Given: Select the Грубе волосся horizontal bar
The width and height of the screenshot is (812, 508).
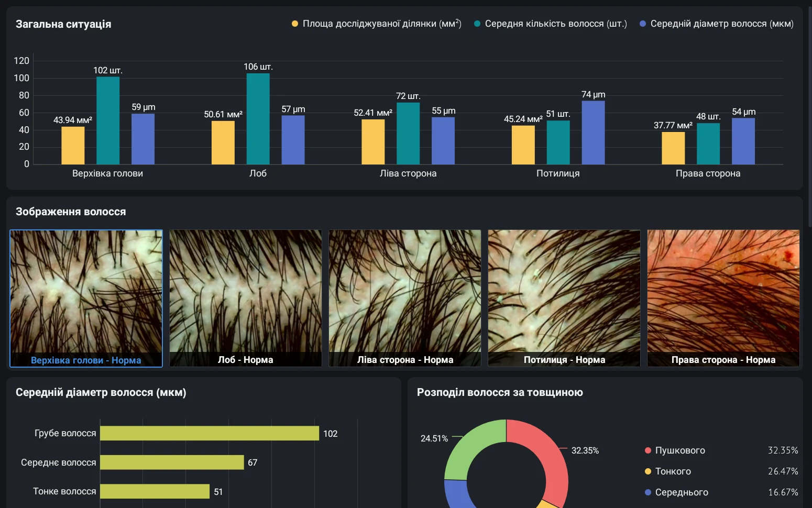Looking at the screenshot, I should tap(210, 433).
